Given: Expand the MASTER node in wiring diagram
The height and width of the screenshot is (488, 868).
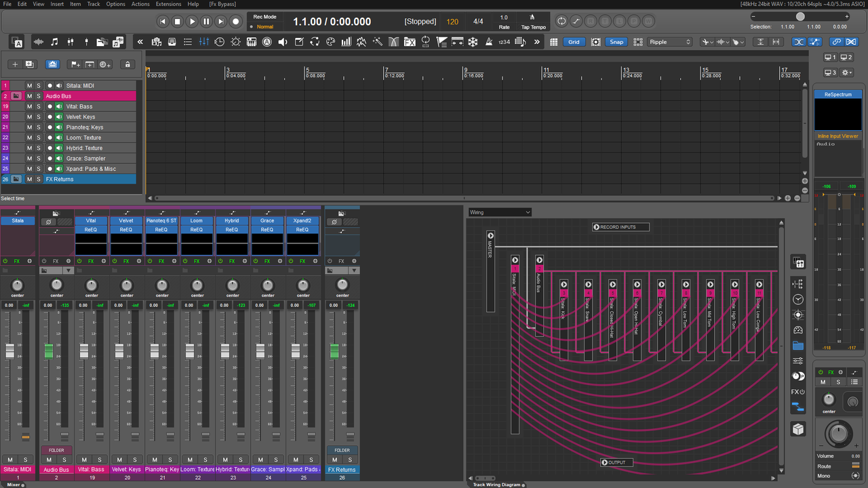Looking at the screenshot, I should (491, 236).
